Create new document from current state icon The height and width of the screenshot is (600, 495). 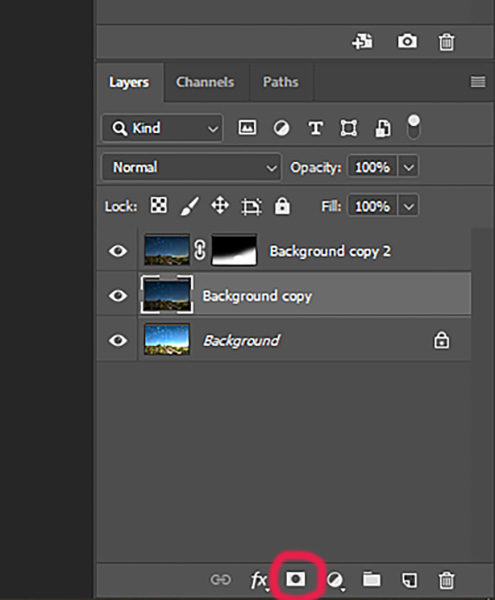pos(362,41)
